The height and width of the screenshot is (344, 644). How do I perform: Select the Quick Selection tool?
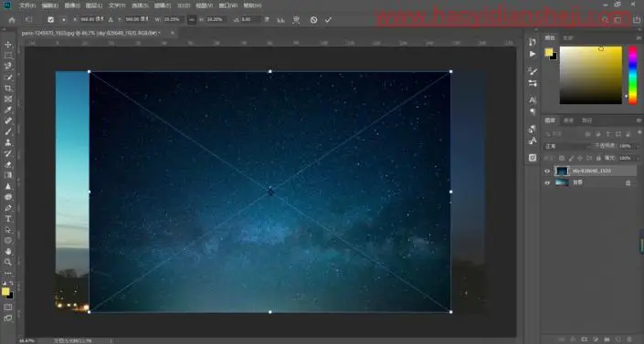coord(8,78)
